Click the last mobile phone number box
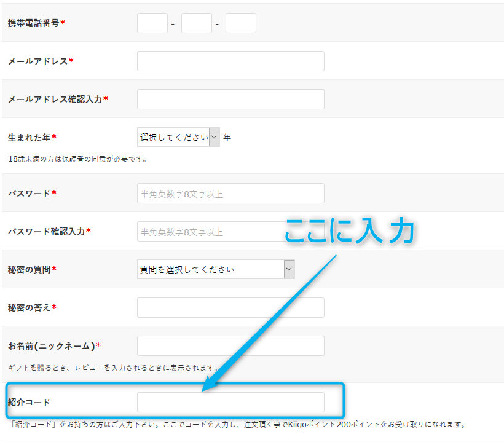 pos(240,23)
